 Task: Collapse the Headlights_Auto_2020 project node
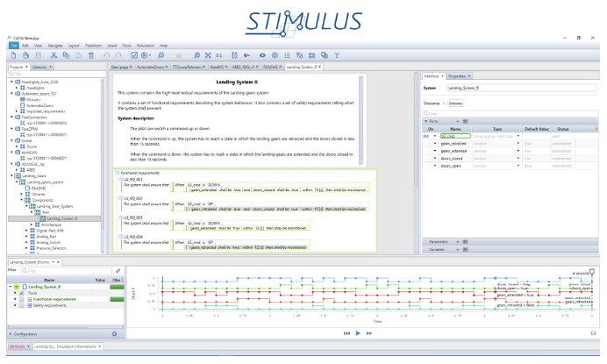click(x=11, y=82)
